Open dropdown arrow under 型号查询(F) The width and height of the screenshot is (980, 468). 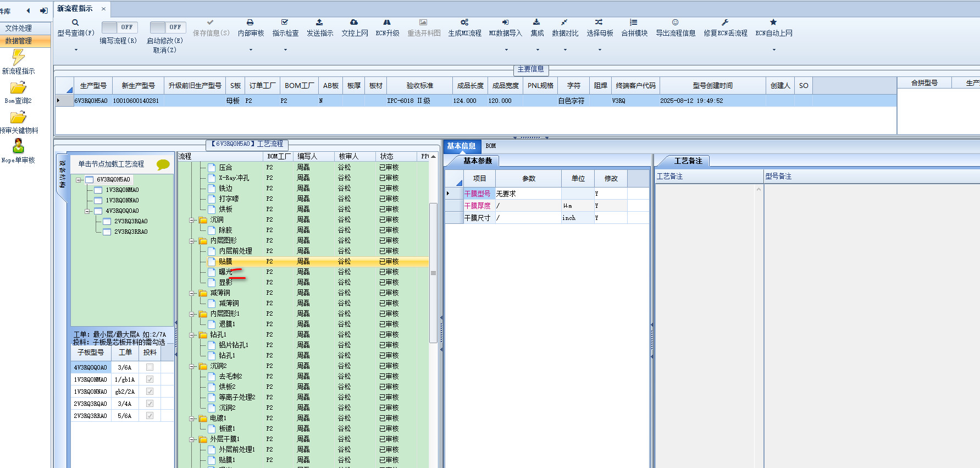(x=76, y=50)
